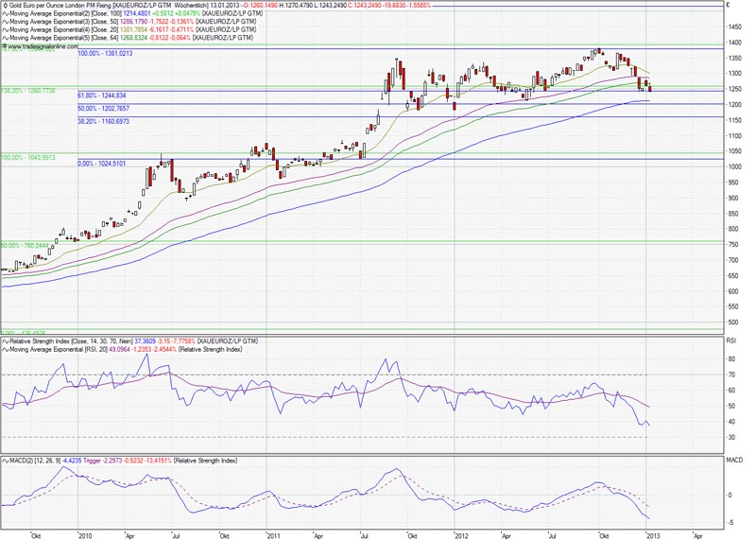
Task: Click the line icon before Moving Average Exponential [RSI, 20]
Action: 6,349
